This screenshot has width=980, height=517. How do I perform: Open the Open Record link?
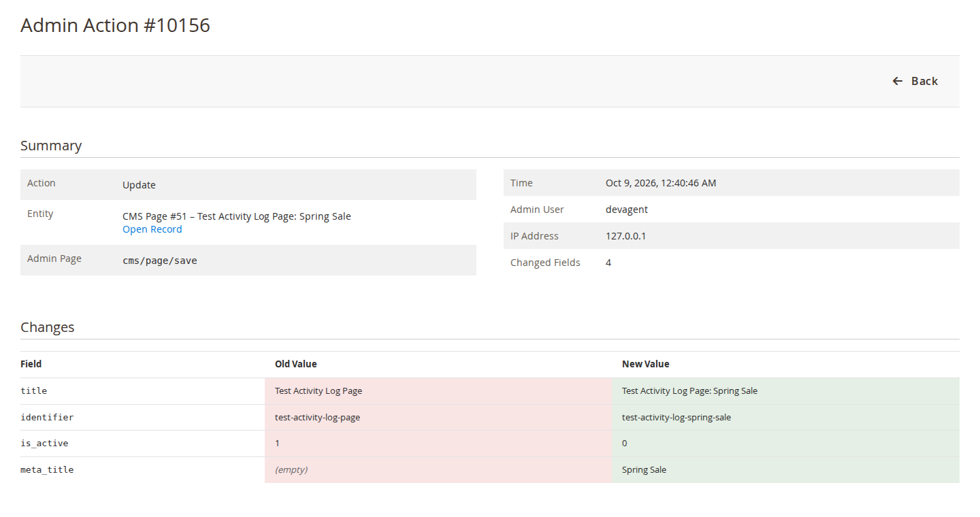click(x=152, y=229)
